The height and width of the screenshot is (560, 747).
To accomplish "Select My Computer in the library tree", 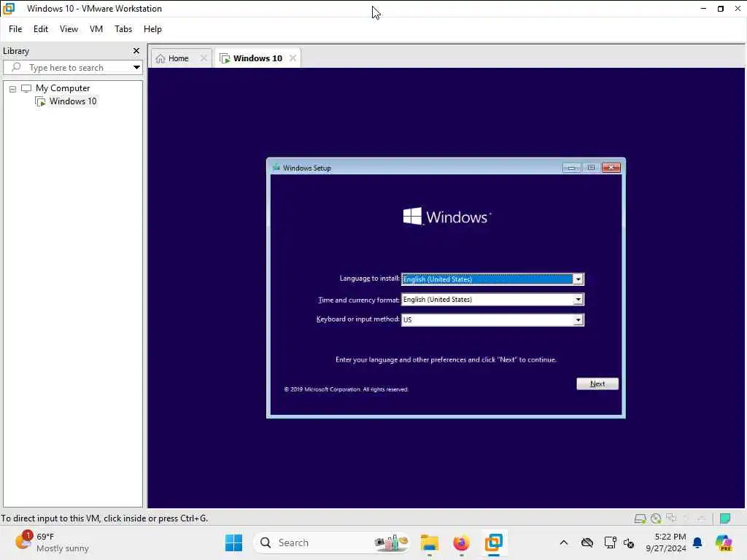I will (x=63, y=88).
